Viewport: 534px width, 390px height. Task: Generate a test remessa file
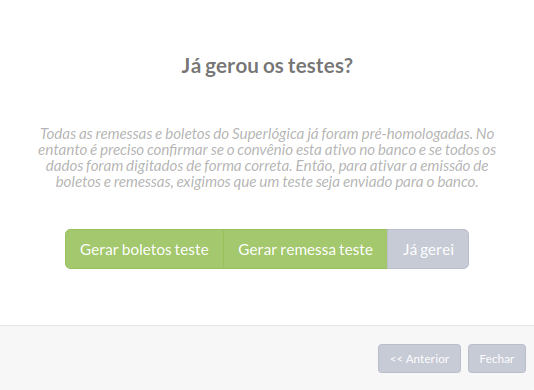pyautogui.click(x=305, y=249)
